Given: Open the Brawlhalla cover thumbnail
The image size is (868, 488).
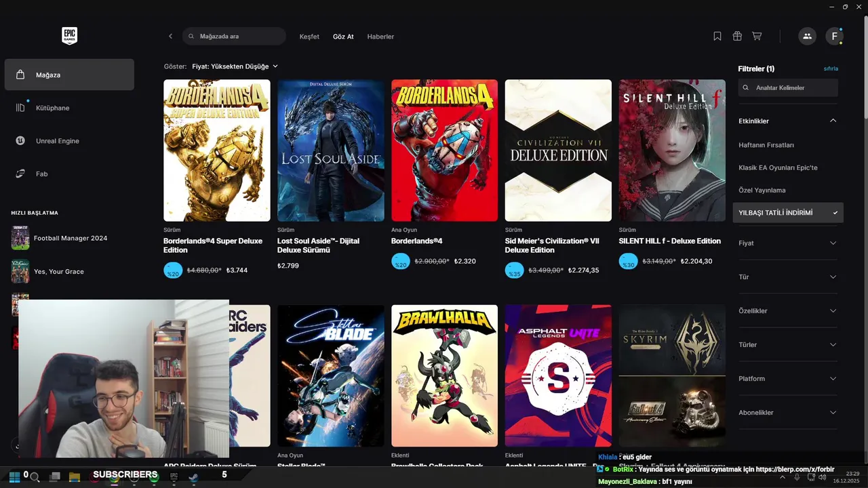Looking at the screenshot, I should [x=445, y=375].
